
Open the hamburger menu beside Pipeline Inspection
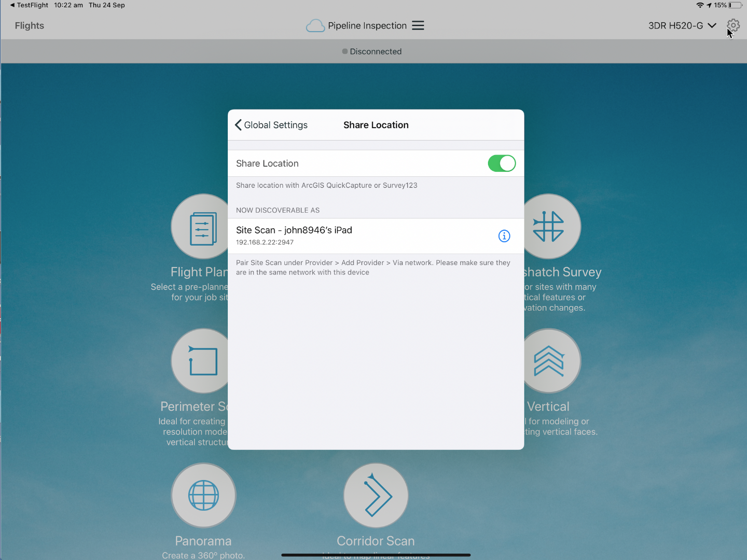[x=418, y=25]
